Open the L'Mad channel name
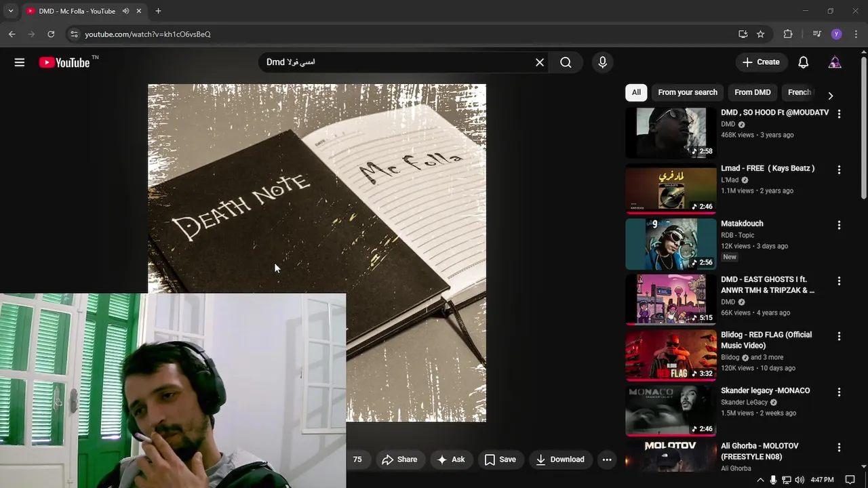Viewport: 868px width, 488px height. click(730, 180)
